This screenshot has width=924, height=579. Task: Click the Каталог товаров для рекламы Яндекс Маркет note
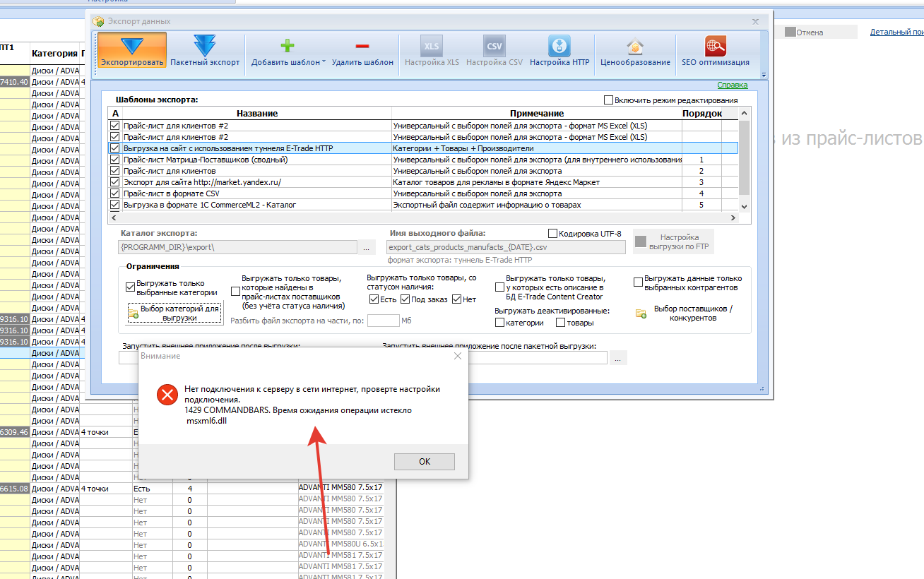tap(537, 182)
